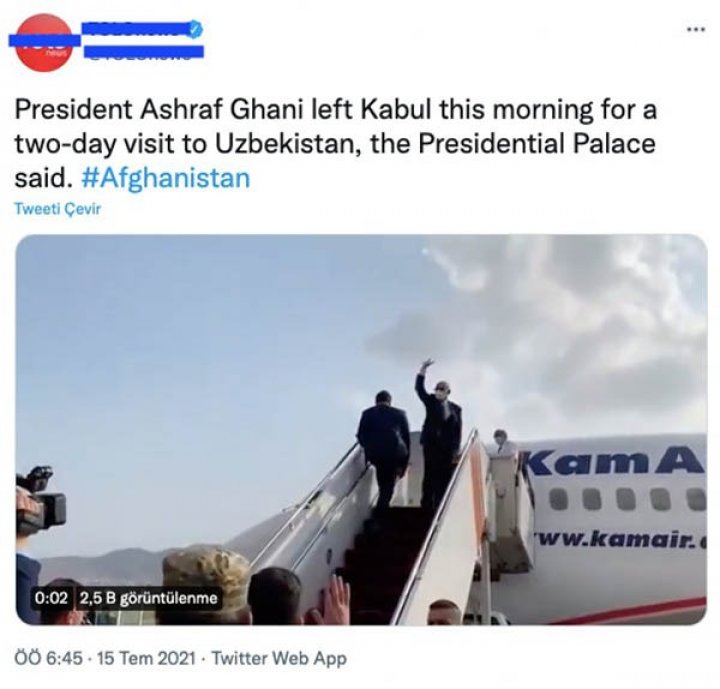Open the ÖÖ 6:45 tweet timestamp

point(49,658)
